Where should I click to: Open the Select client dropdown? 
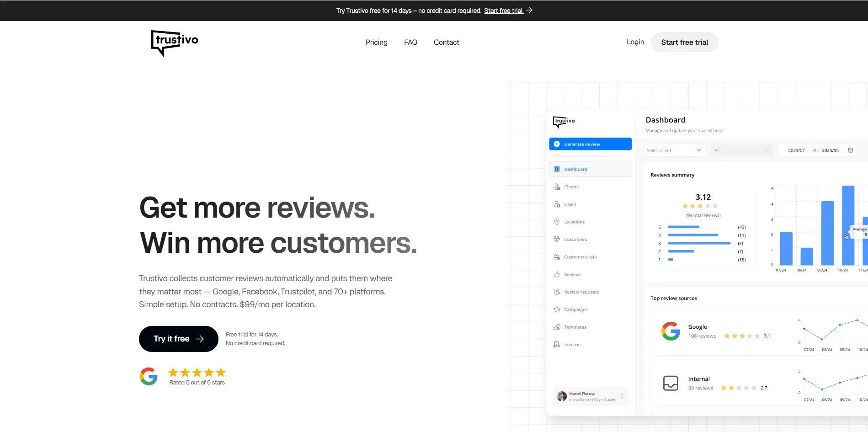point(674,150)
